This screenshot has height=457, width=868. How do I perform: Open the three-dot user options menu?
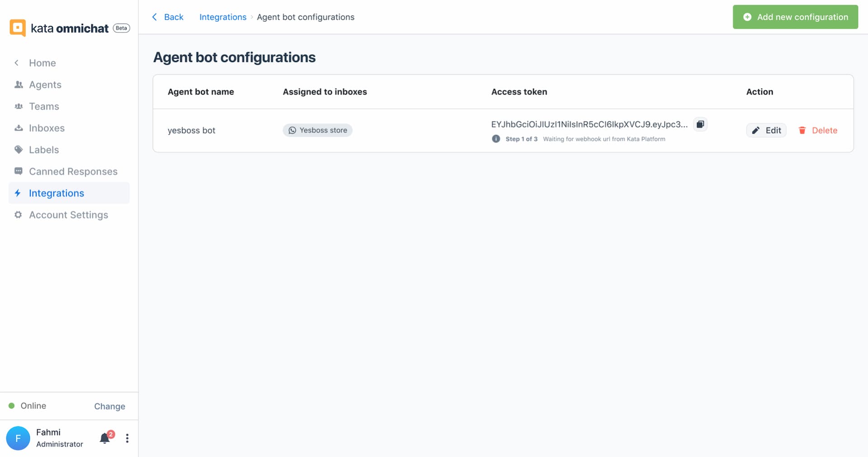point(127,438)
